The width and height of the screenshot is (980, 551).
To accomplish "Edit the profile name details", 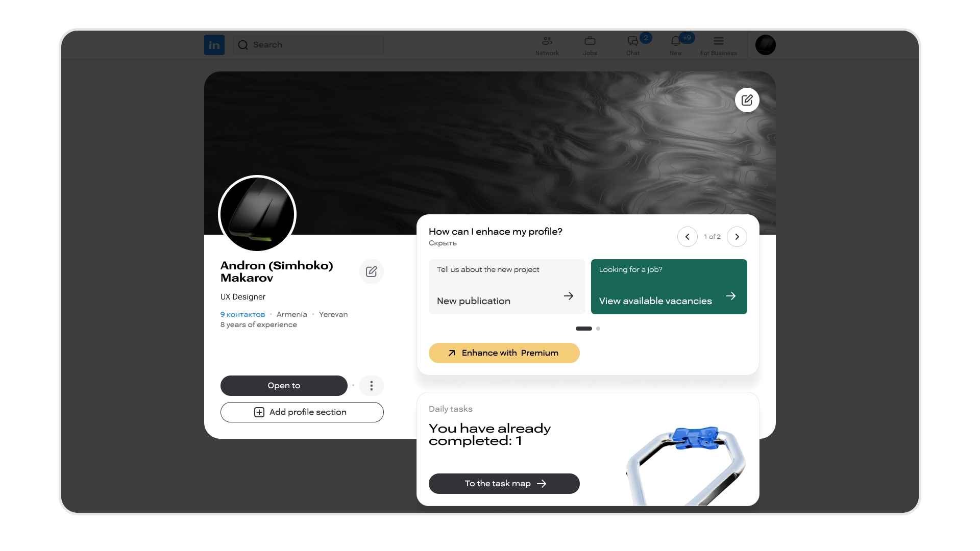I will pos(372,271).
